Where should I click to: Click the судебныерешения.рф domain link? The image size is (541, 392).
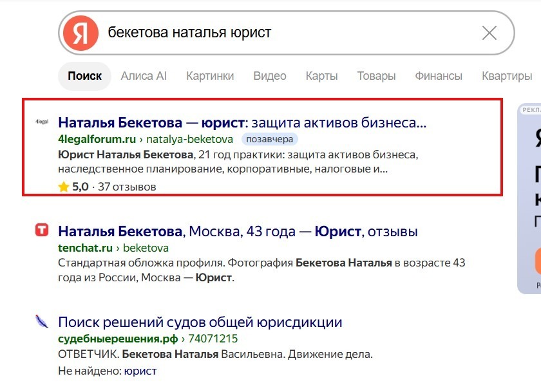[x=118, y=339]
